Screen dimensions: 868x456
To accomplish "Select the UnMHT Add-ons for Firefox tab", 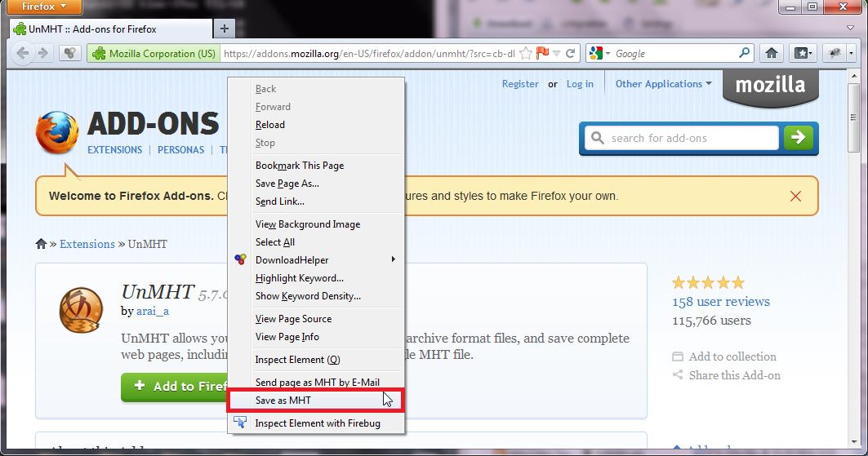I will tap(111, 29).
